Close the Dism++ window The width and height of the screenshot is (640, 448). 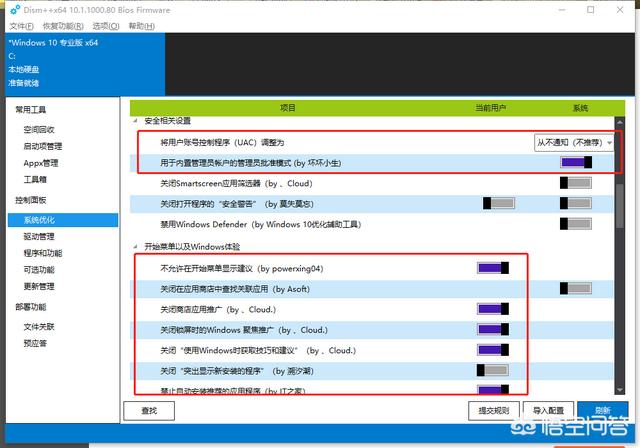tap(620, 10)
